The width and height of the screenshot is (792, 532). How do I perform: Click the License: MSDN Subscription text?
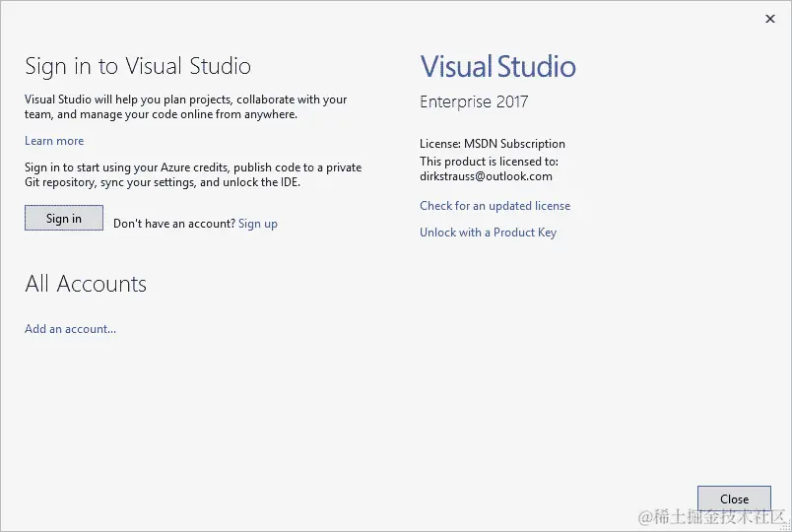tap(493, 144)
